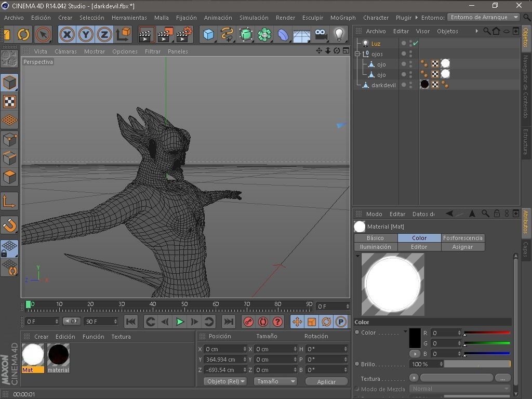Image resolution: width=532 pixels, height=399 pixels.
Task: Select polygons mode icon
Action: click(9, 177)
